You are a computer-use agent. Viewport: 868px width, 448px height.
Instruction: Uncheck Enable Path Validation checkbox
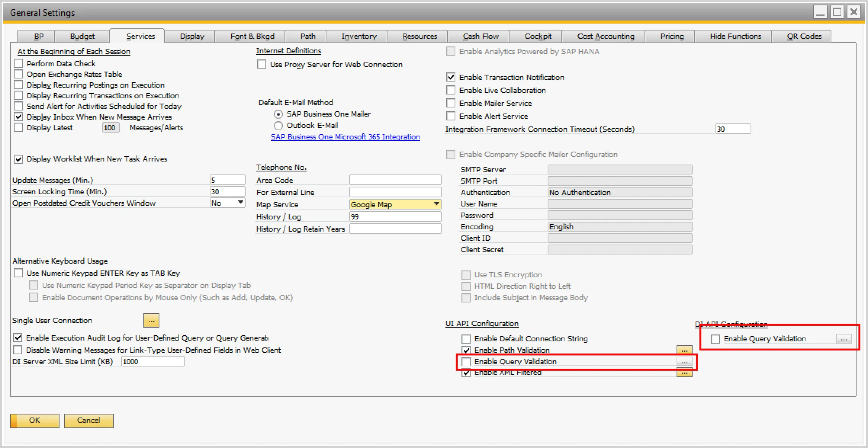click(x=466, y=350)
